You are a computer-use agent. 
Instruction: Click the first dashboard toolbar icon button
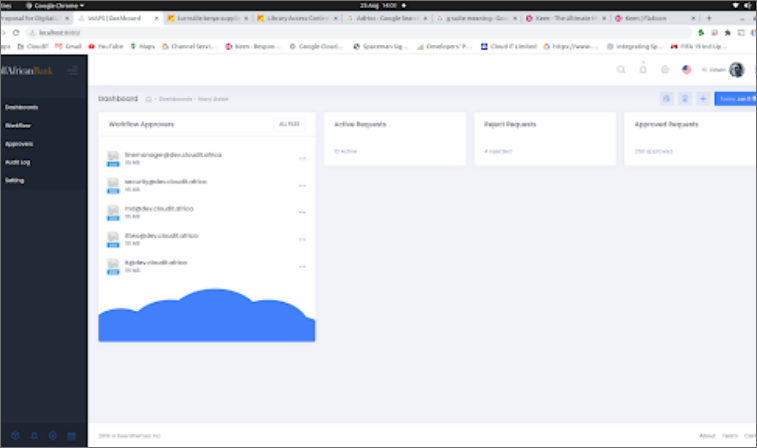(x=667, y=99)
